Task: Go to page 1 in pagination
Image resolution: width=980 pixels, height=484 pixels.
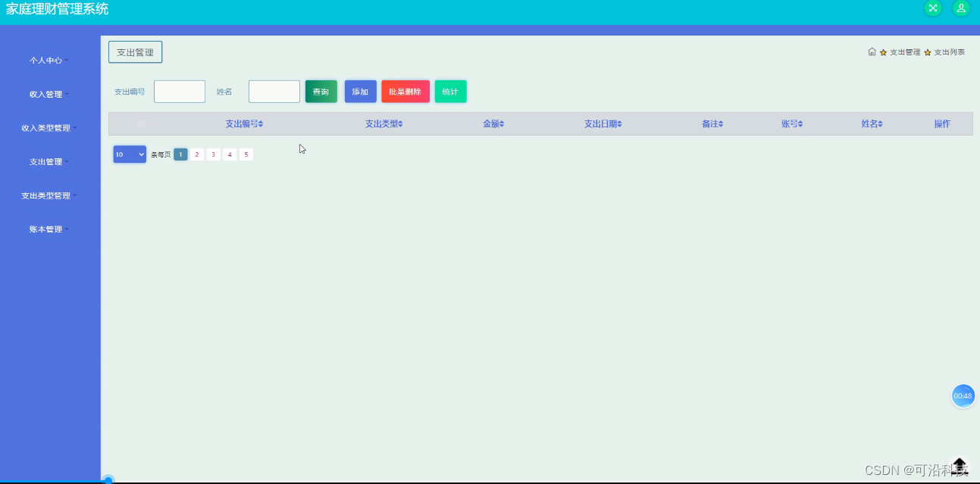Action: click(180, 155)
